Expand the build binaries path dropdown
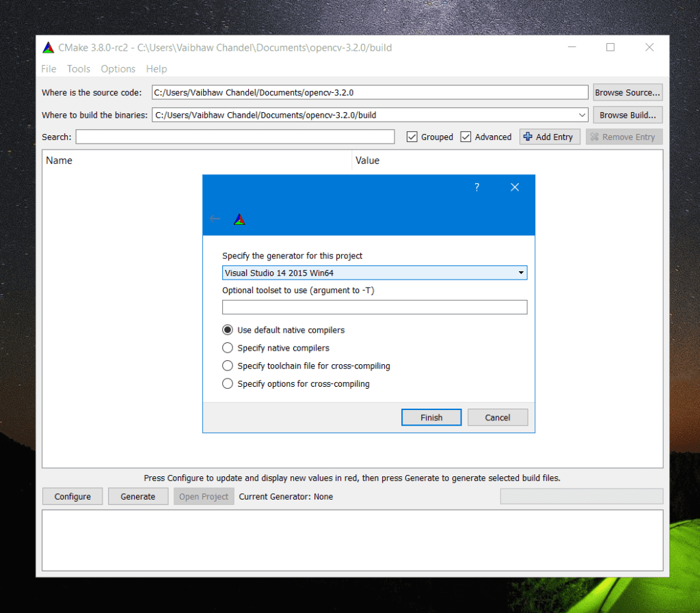 coord(582,115)
